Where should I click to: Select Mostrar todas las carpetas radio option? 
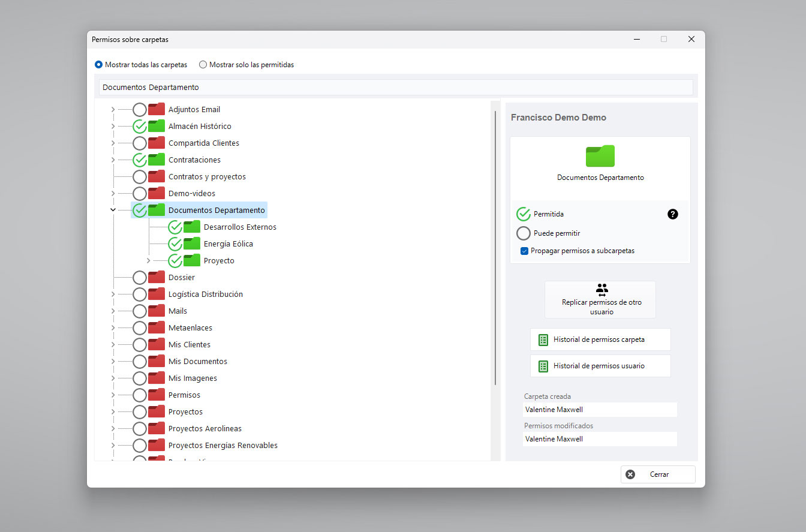98,65
